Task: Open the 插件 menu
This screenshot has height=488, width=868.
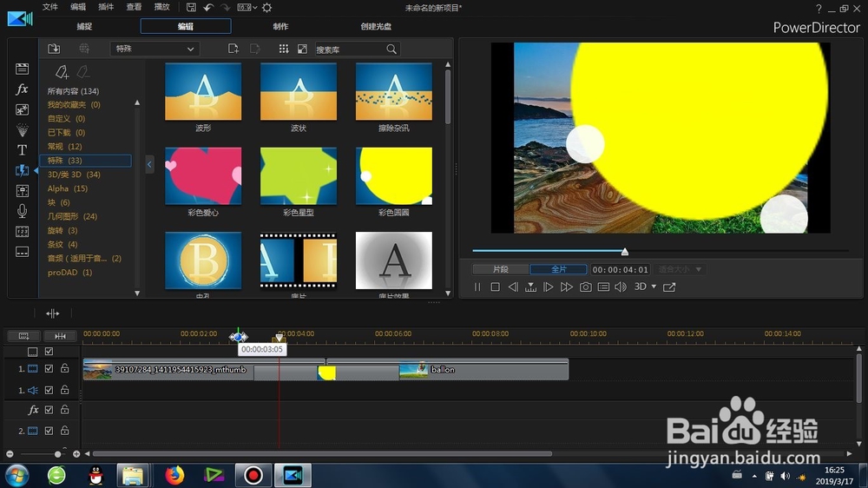Action: 106,7
